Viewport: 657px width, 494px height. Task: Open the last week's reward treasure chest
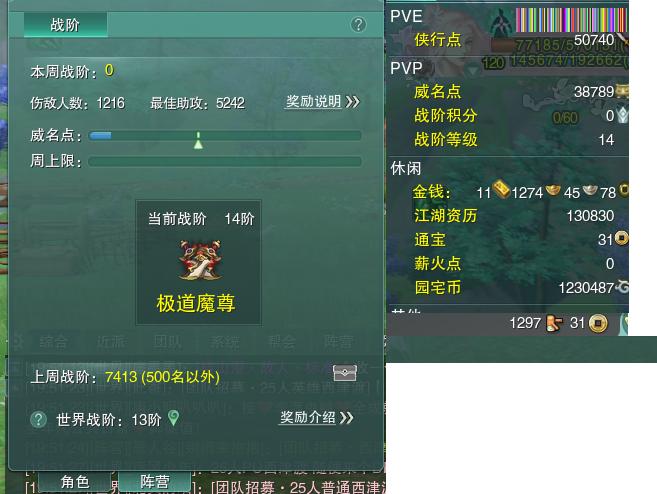click(x=345, y=372)
